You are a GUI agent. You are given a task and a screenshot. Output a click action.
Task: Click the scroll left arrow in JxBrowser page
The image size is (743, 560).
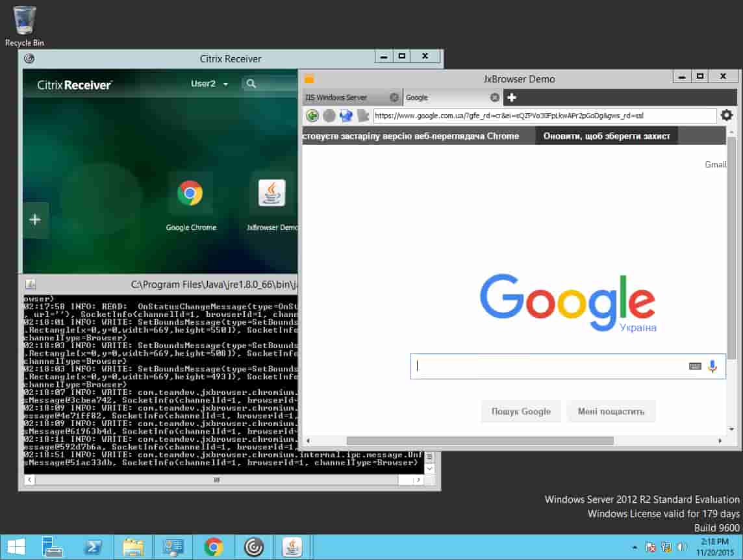pyautogui.click(x=308, y=440)
